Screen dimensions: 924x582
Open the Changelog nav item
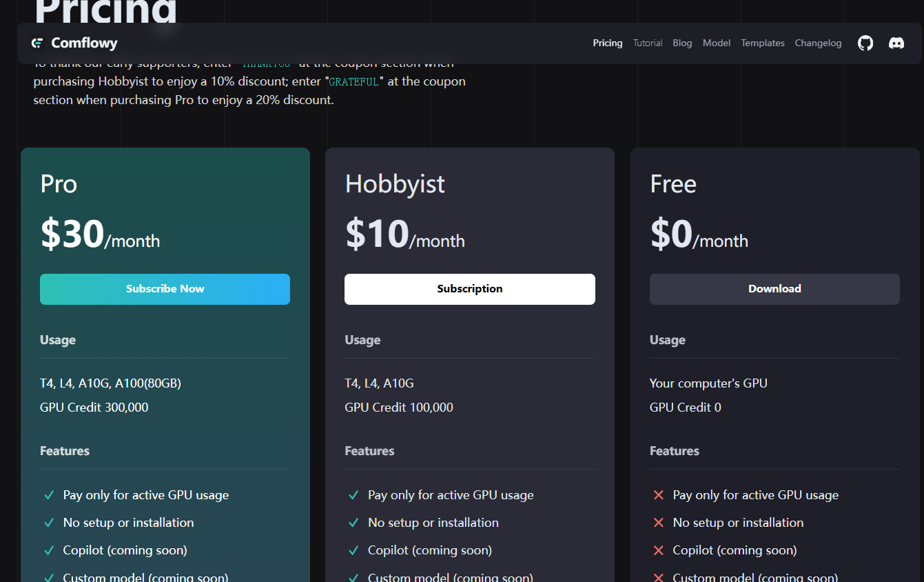[818, 43]
